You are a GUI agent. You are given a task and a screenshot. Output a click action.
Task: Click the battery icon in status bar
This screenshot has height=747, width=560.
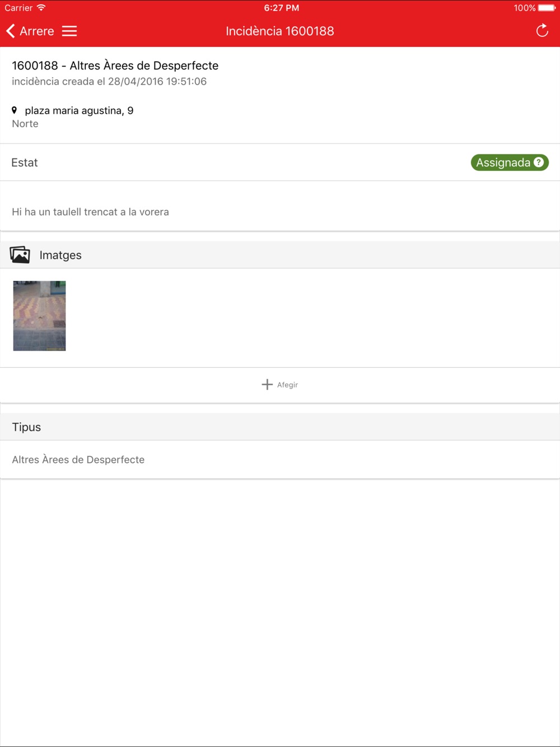(x=547, y=8)
